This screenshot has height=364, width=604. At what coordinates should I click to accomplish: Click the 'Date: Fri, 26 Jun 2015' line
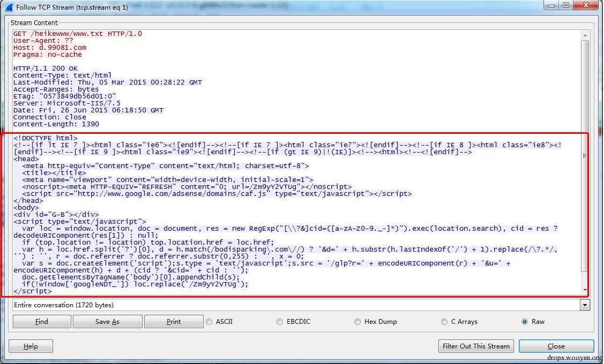(88, 110)
